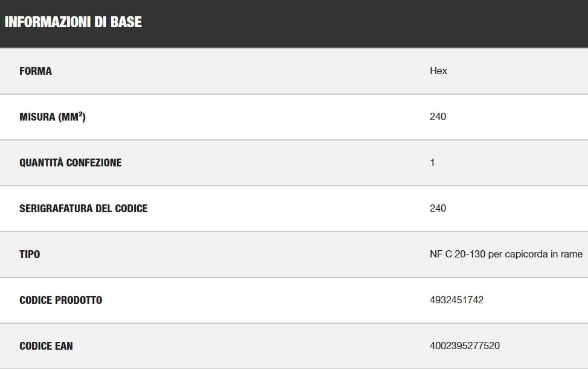Click the Tipo table row
The image size is (588, 369).
tap(294, 254)
